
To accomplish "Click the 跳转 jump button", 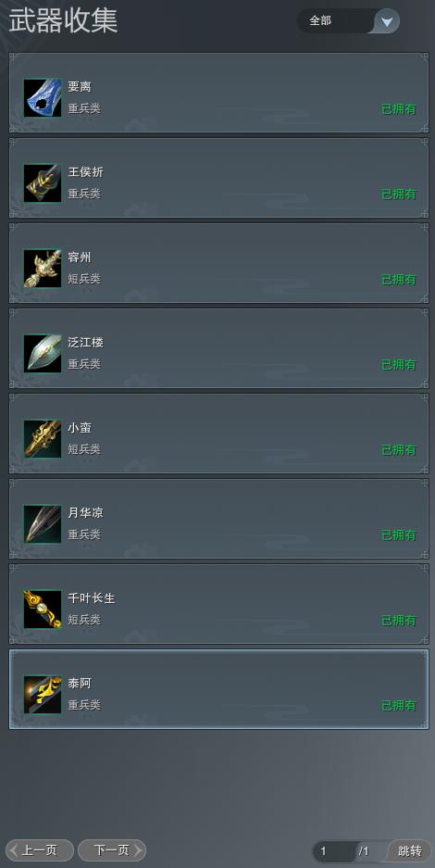I will point(410,850).
